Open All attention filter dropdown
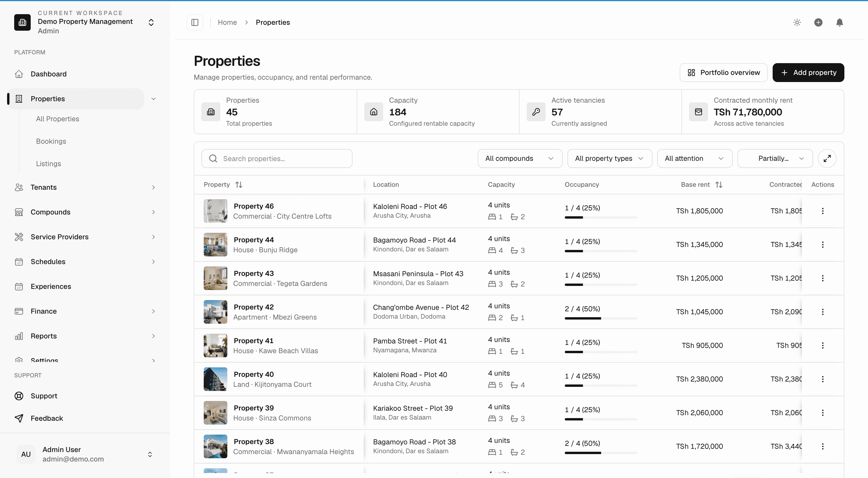Viewport: 868px width, 478px height. [x=694, y=158]
